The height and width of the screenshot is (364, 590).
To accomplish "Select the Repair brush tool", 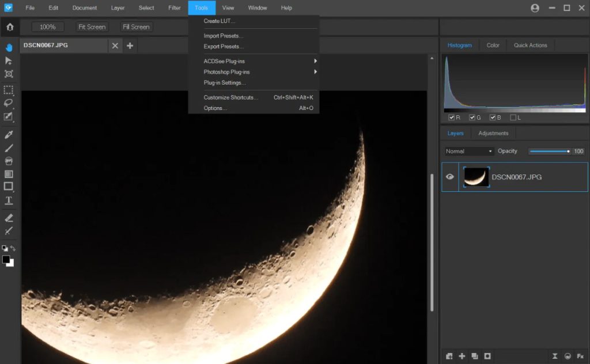I will point(9,231).
